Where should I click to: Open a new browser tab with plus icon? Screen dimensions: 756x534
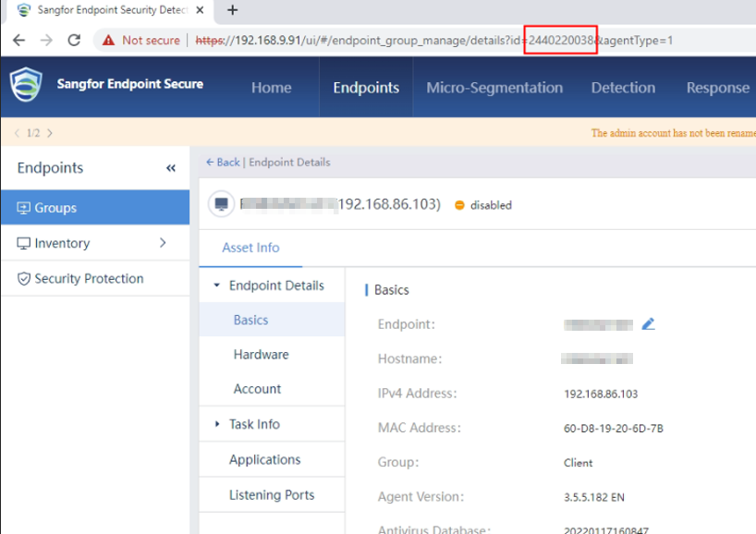[x=233, y=10]
